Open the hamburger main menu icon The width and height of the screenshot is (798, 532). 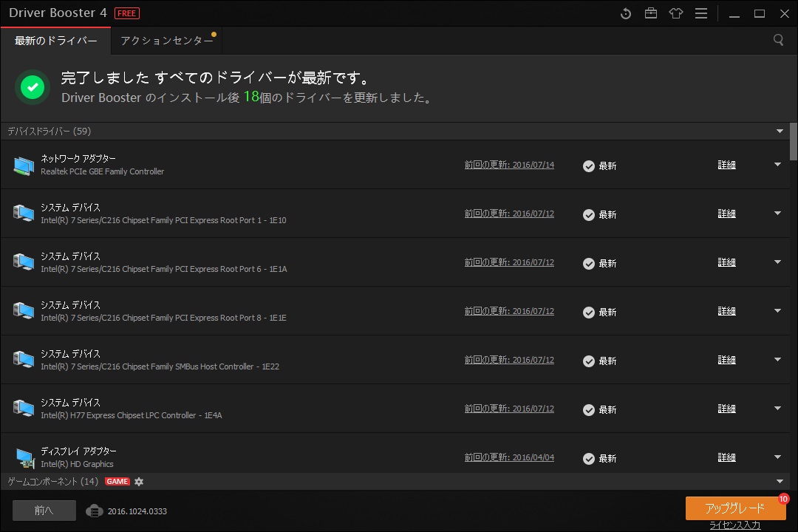[x=700, y=13]
